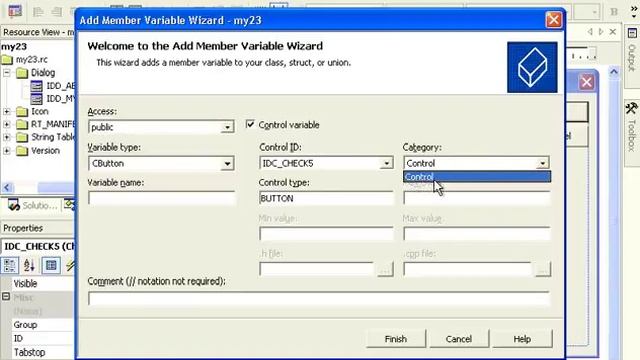Click the editor scrollbar up arrow
Screen dimensions: 640x360
pyautogui.click(x=614, y=72)
